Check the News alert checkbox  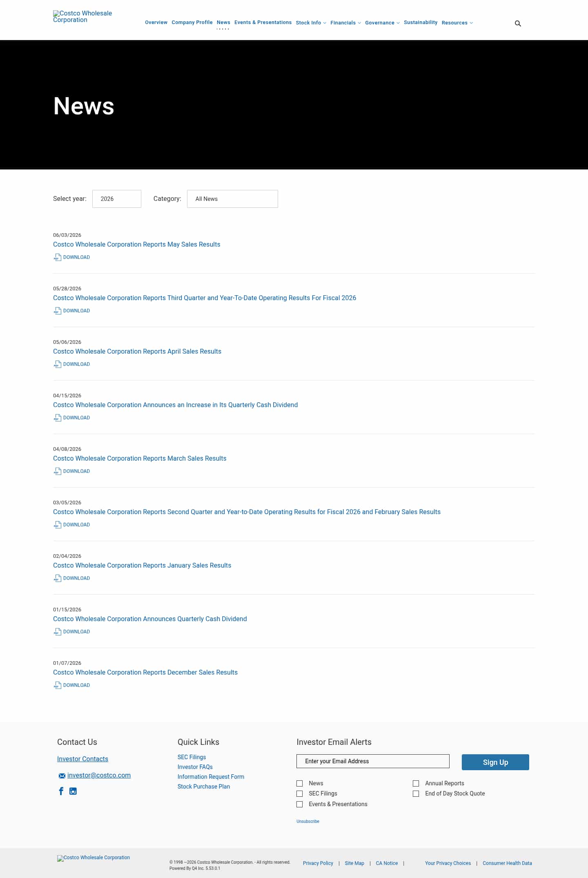[300, 783]
